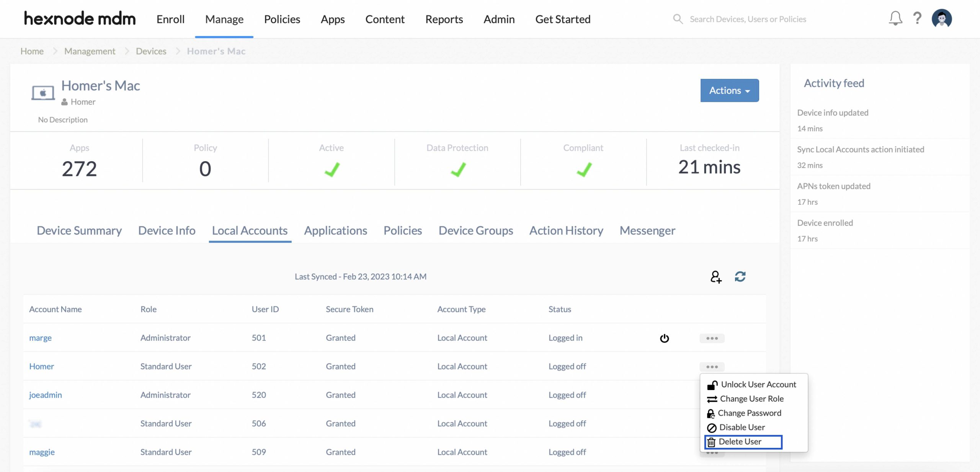Choose Disable User from the menu
Image resolution: width=980 pixels, height=472 pixels.
pyautogui.click(x=736, y=427)
